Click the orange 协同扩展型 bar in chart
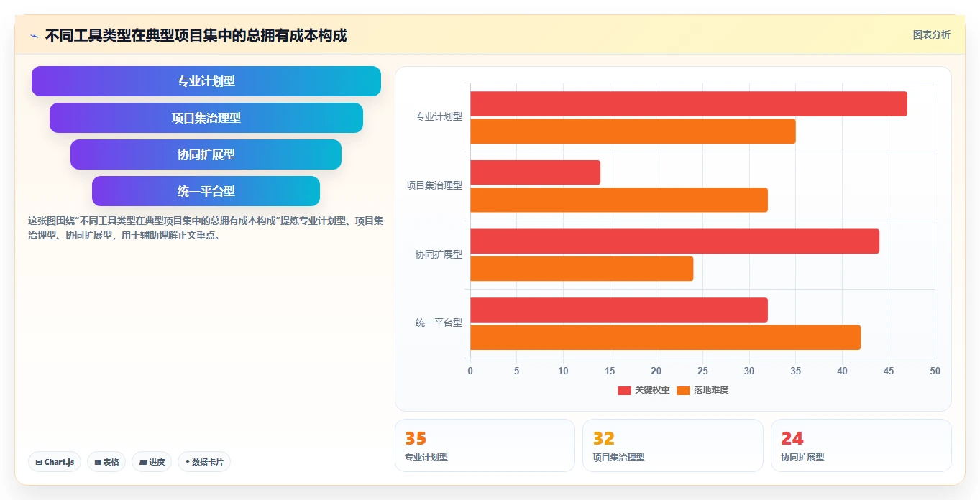The width and height of the screenshot is (980, 500). [x=582, y=269]
